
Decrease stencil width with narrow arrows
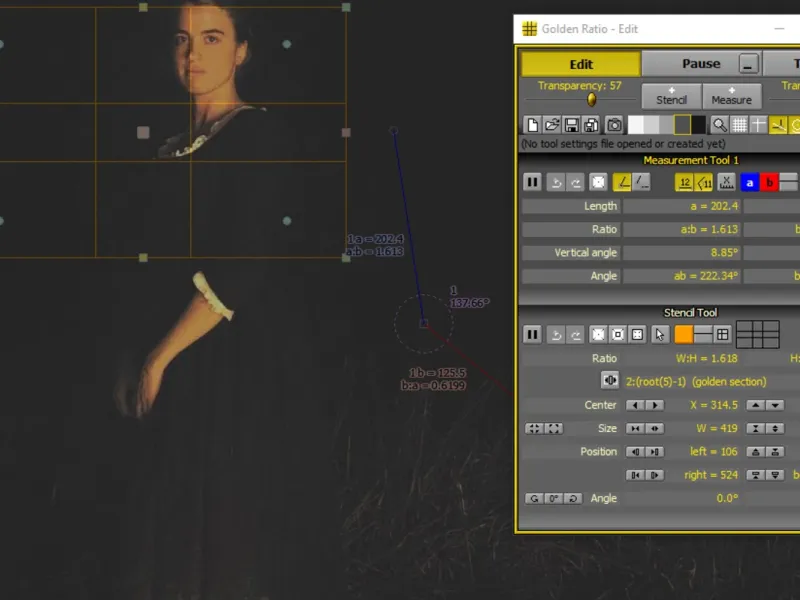635,429
